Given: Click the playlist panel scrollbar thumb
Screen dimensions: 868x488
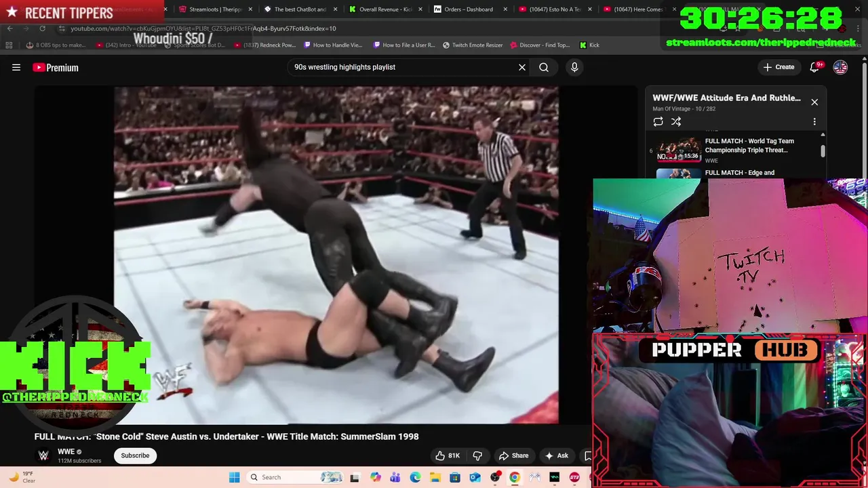Looking at the screenshot, I should [823, 150].
